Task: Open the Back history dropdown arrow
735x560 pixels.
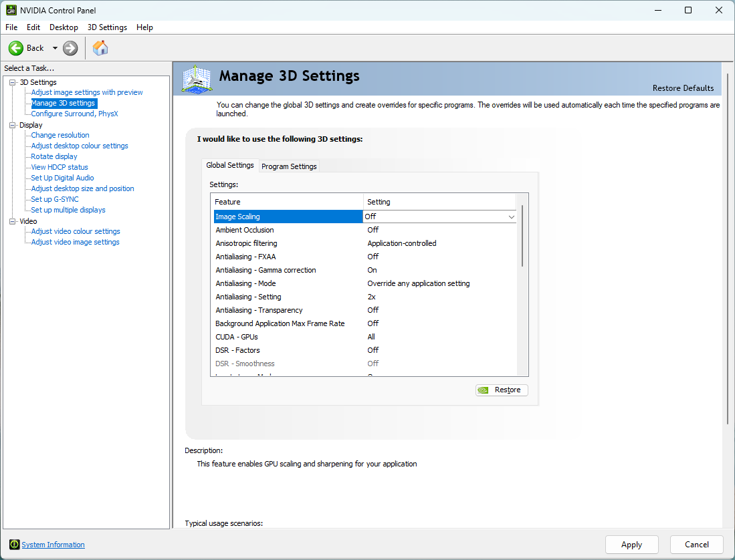Action: tap(55, 48)
